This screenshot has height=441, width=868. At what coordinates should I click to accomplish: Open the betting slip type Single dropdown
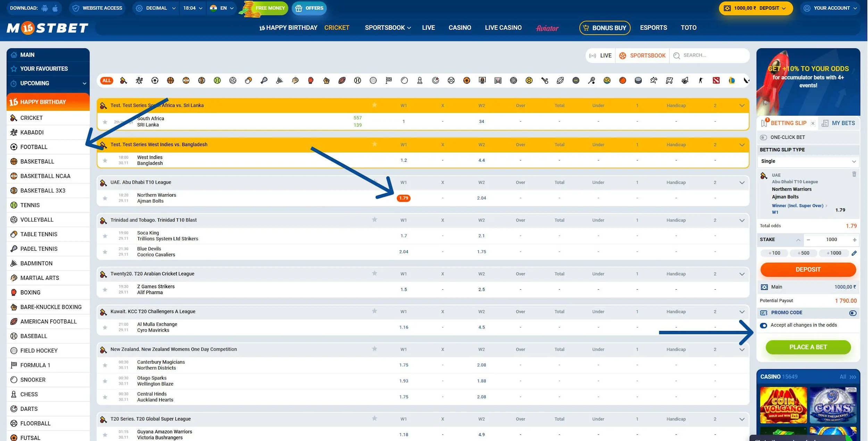pos(808,161)
